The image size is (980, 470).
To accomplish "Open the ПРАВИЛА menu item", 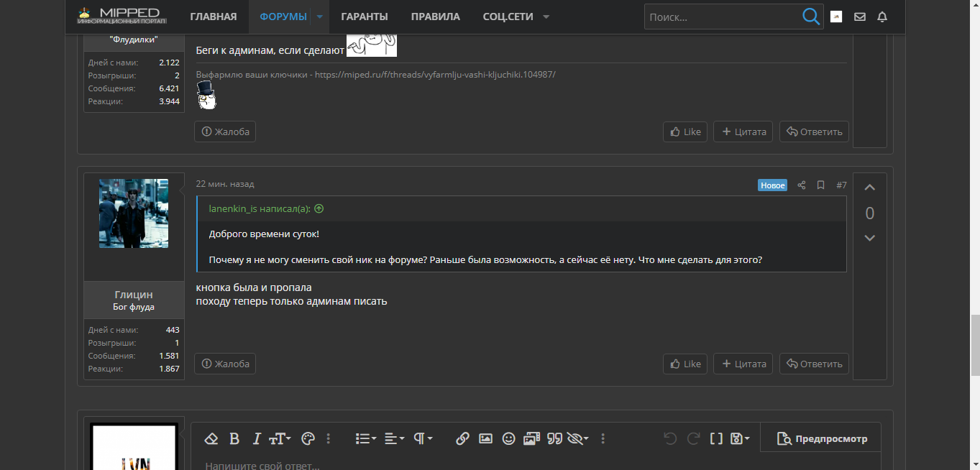I will (x=436, y=17).
